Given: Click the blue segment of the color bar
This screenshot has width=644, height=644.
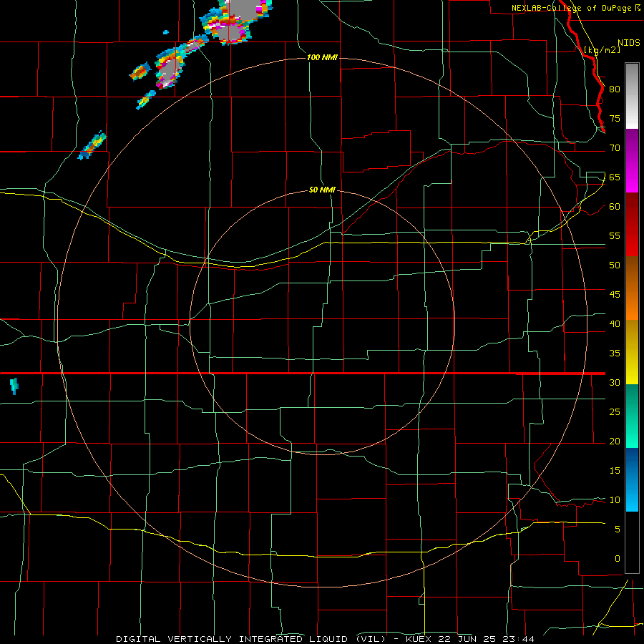Looking at the screenshot, I should pos(632,479).
